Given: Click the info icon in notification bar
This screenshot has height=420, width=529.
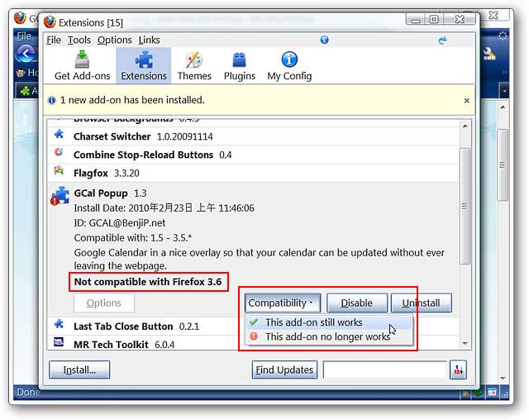Looking at the screenshot, I should (x=51, y=100).
